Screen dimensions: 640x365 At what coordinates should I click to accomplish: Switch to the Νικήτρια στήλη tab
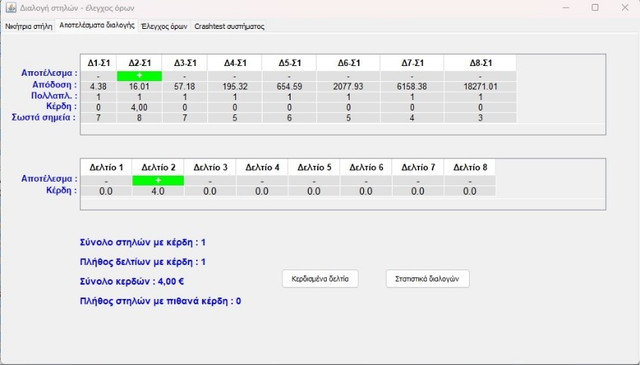tap(29, 27)
